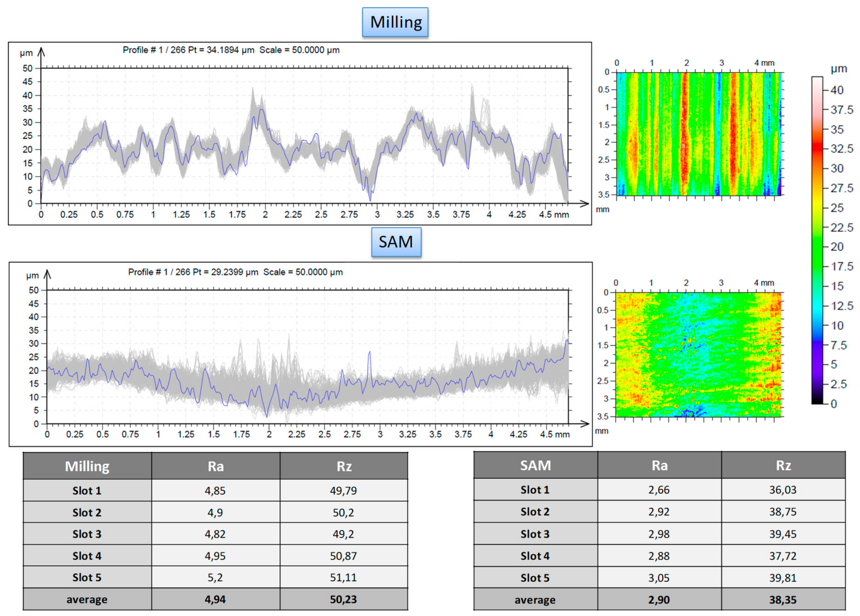Select Slot 1 row in Milling table
Image resolution: width=860 pixels, height=616 pixels.
(x=87, y=491)
